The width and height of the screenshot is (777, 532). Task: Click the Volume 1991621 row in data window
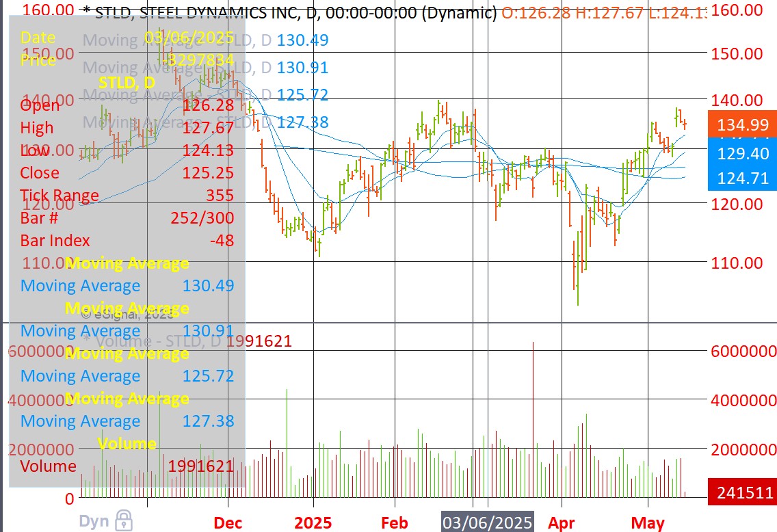[x=127, y=466]
